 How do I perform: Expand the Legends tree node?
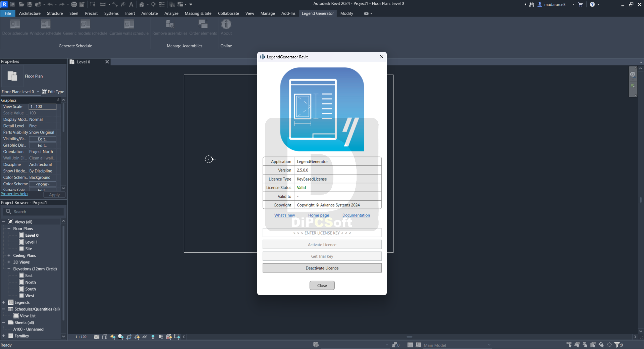tap(4, 302)
